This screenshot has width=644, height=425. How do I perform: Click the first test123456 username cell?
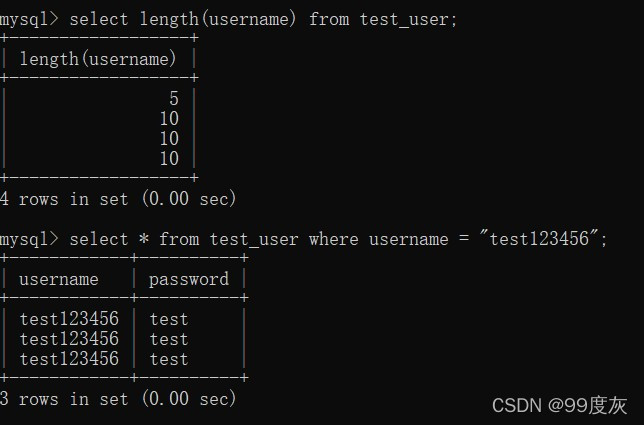(x=69, y=319)
